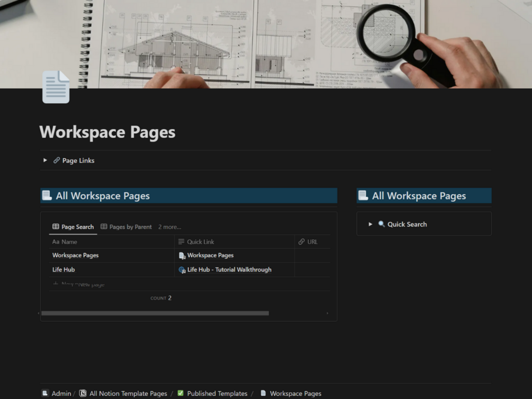Expand the Quick Search toggle
The height and width of the screenshot is (399, 532).
(371, 224)
